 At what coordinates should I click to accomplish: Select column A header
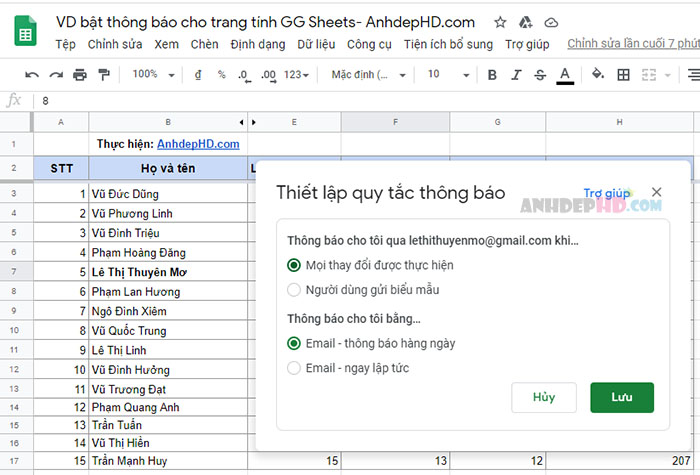pos(61,122)
